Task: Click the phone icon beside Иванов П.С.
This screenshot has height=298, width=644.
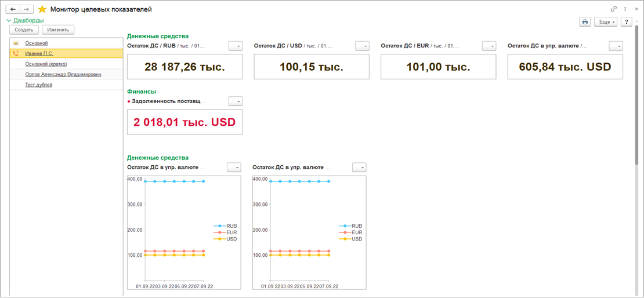Action: coord(16,53)
